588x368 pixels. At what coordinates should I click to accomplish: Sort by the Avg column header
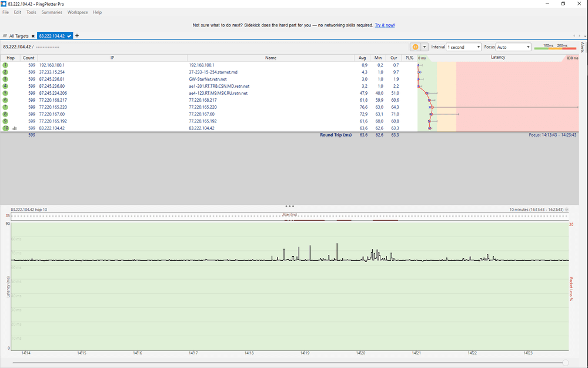[362, 58]
